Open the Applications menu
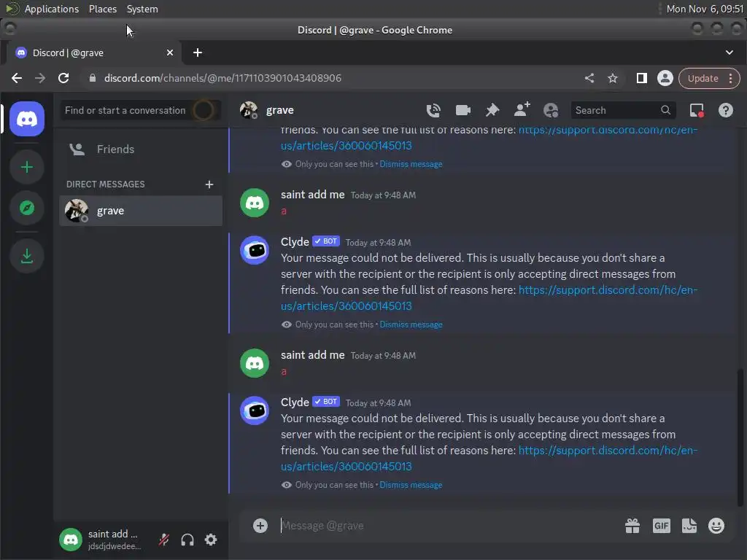 (x=52, y=9)
